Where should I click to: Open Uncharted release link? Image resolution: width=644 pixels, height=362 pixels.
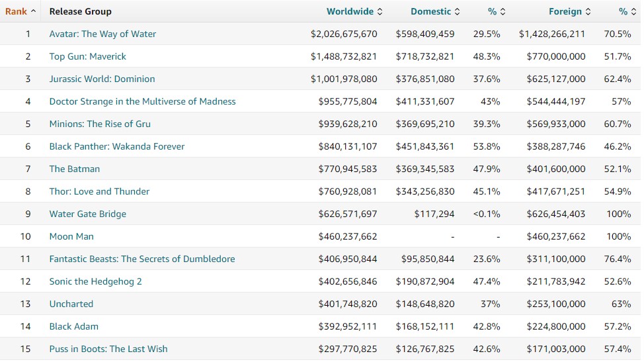point(71,304)
